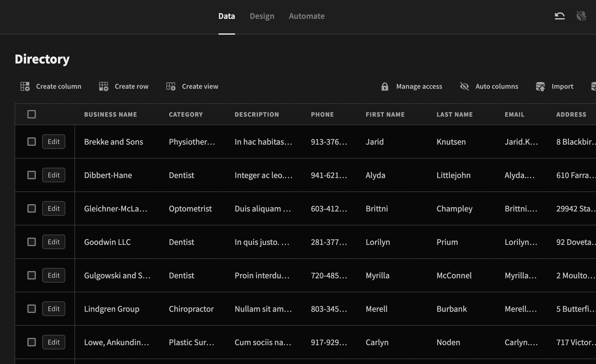Tick the select-all checkbox in header
This screenshot has height=364, width=596.
click(32, 114)
